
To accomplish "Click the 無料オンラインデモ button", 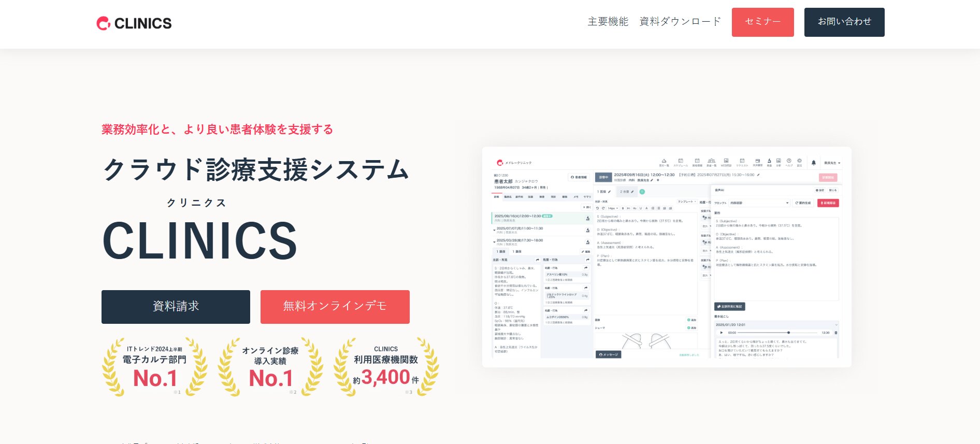I will 335,307.
